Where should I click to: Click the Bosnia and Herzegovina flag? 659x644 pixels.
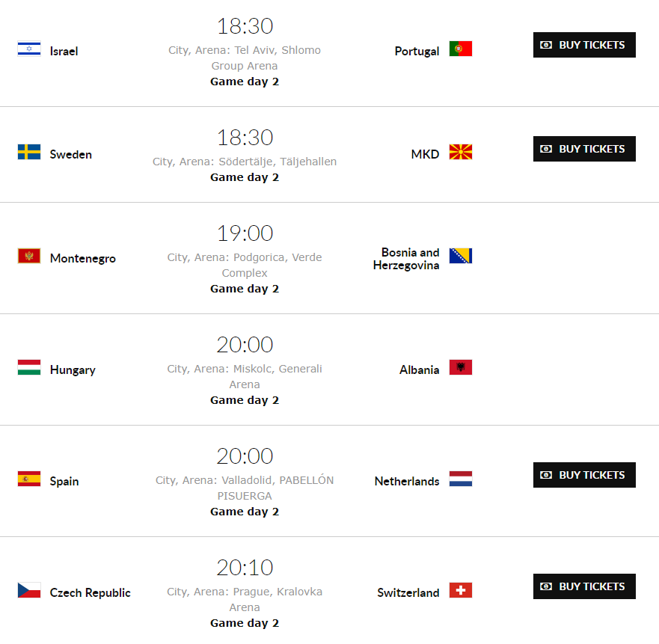[461, 256]
